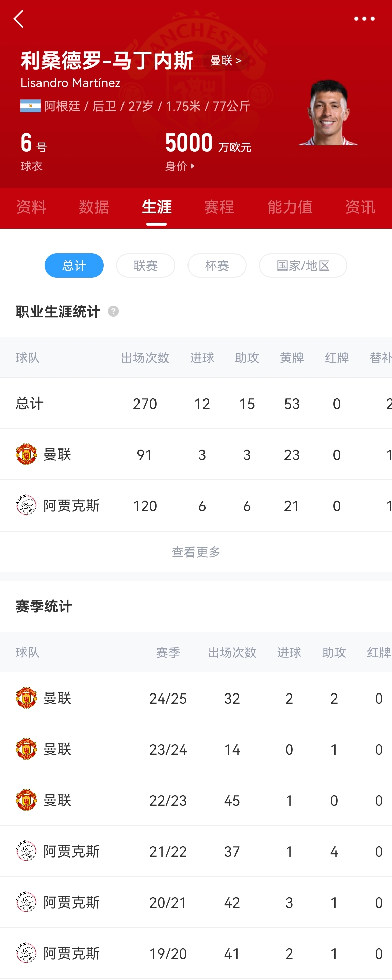
Task: Switch to the 数据 tab
Action: 94,207
